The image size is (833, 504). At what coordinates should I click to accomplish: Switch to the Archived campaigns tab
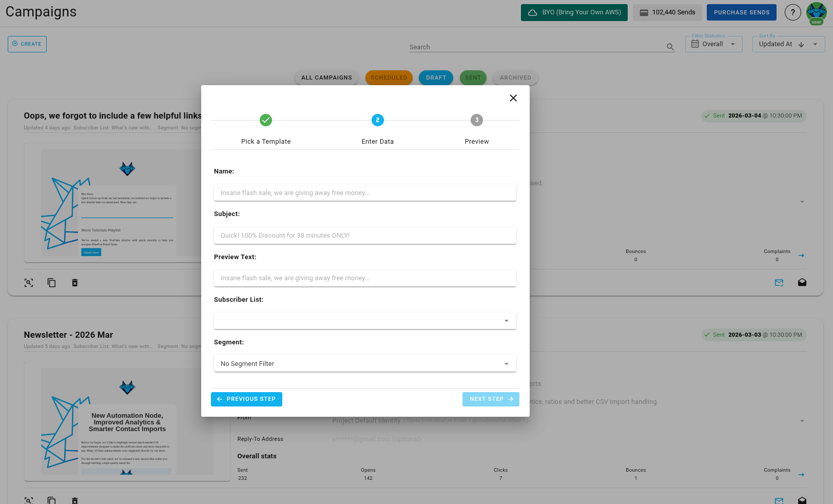515,77
